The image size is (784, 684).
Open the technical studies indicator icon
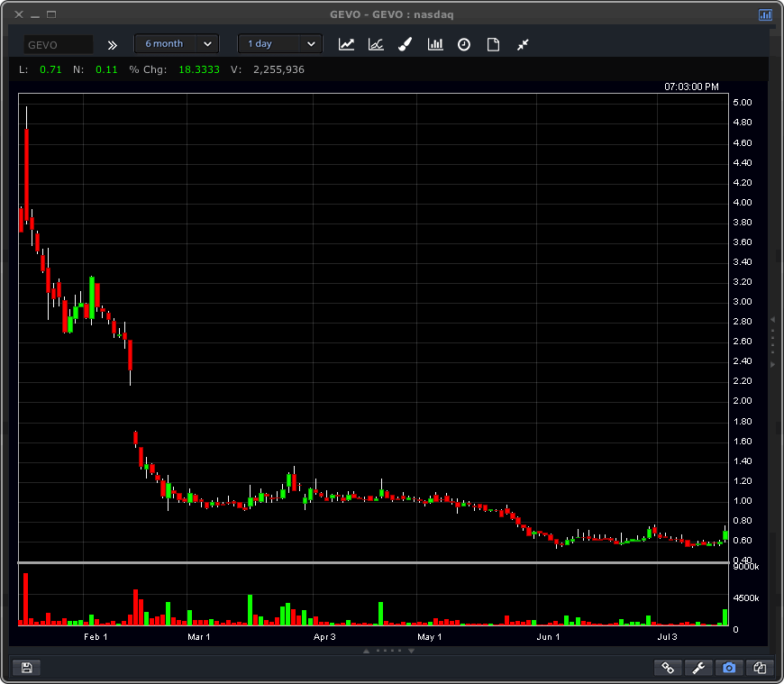[376, 44]
